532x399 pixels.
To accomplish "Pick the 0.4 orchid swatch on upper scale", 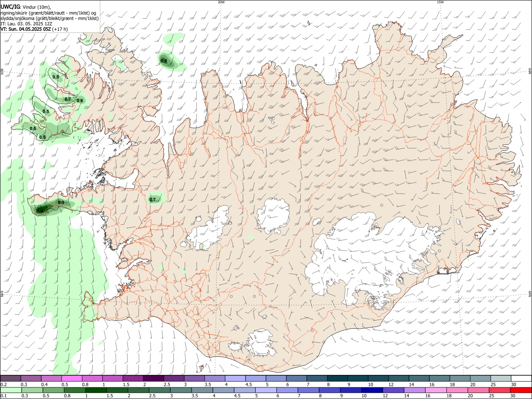I will tap(51, 378).
